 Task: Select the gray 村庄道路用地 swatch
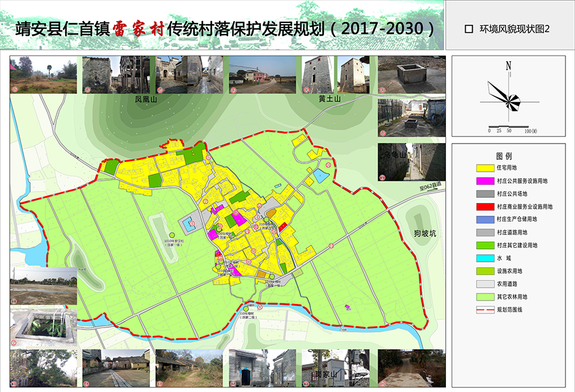point(485,232)
